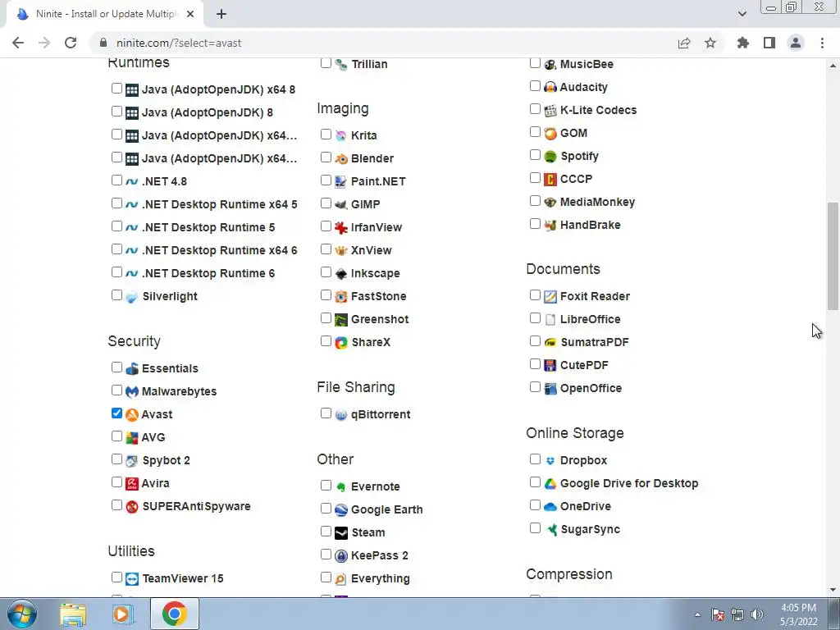The width and height of the screenshot is (840, 630).
Task: Click the MediaMonkey label
Action: coord(597,202)
